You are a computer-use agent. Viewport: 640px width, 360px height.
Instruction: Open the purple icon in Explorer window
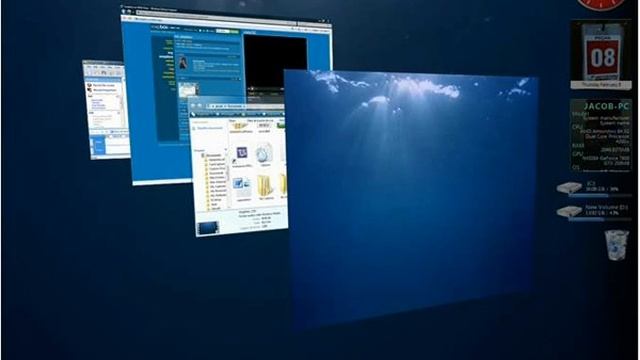click(x=242, y=153)
